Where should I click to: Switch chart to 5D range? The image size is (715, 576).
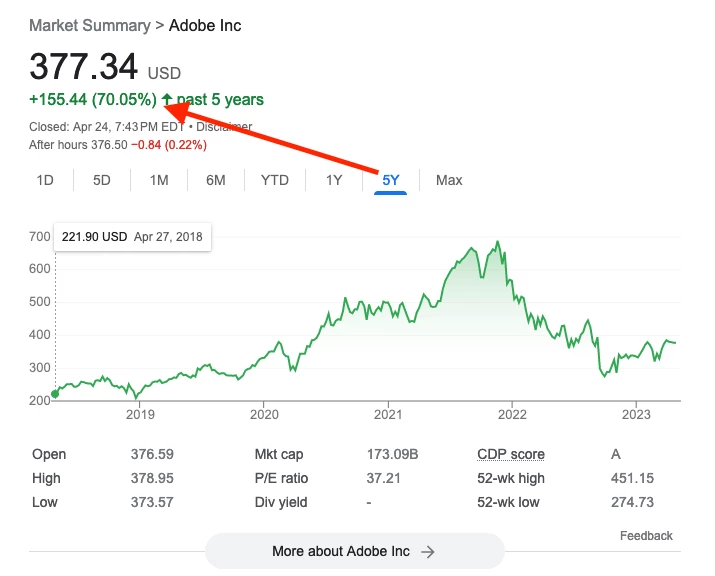point(102,180)
